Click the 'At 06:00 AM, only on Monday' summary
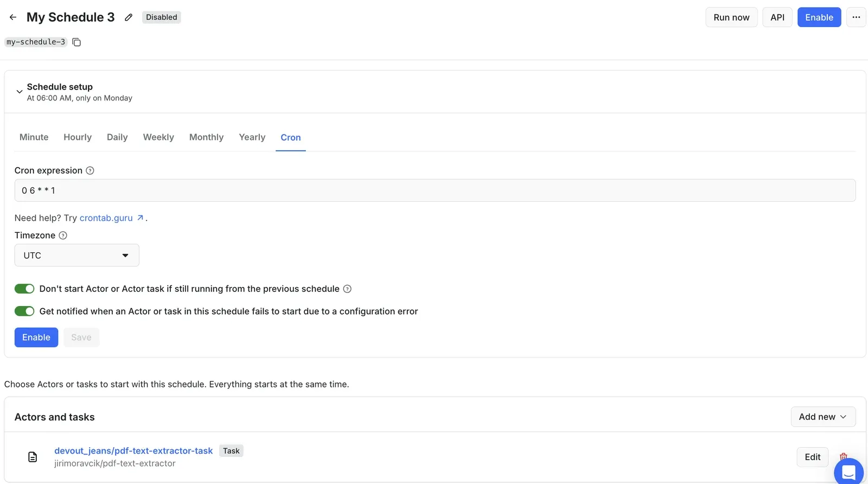The image size is (868, 484). pyautogui.click(x=80, y=98)
